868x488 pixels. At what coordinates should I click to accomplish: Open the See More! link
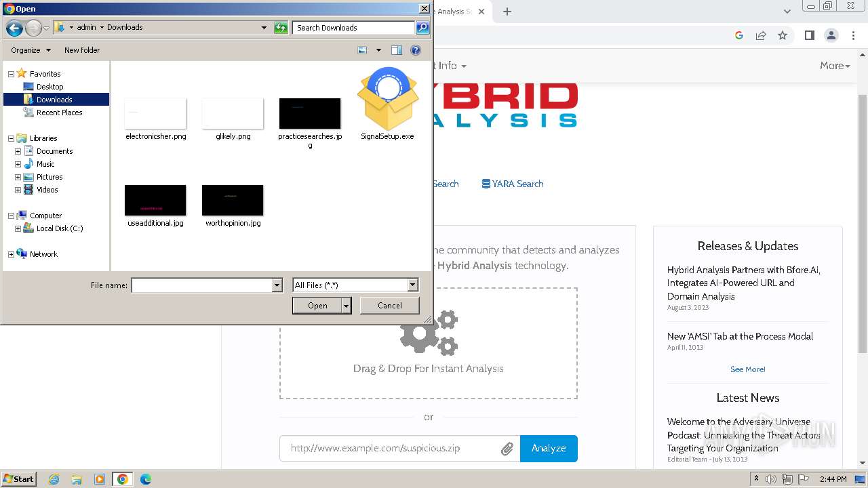pos(748,369)
